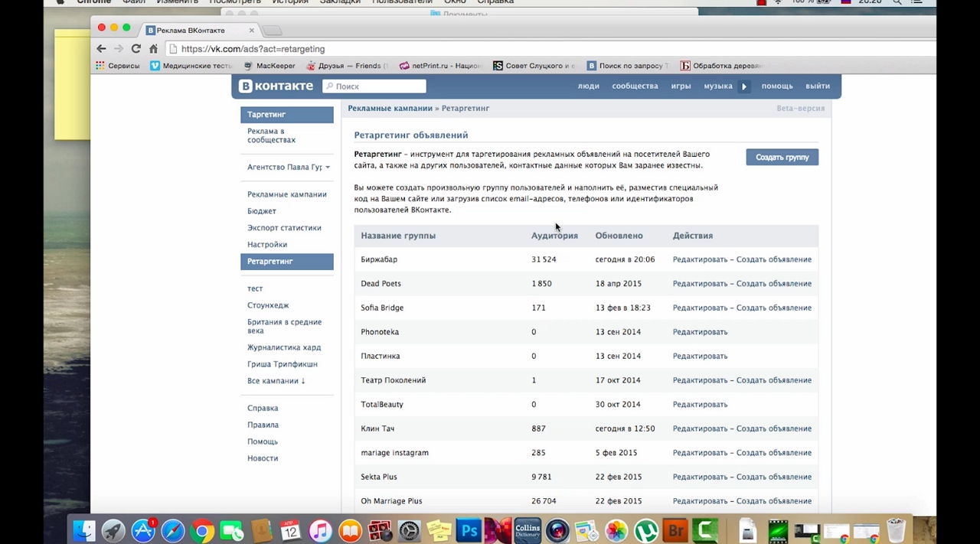The image size is (980, 544).
Task: Open App Store from the Dock
Action: point(143,530)
